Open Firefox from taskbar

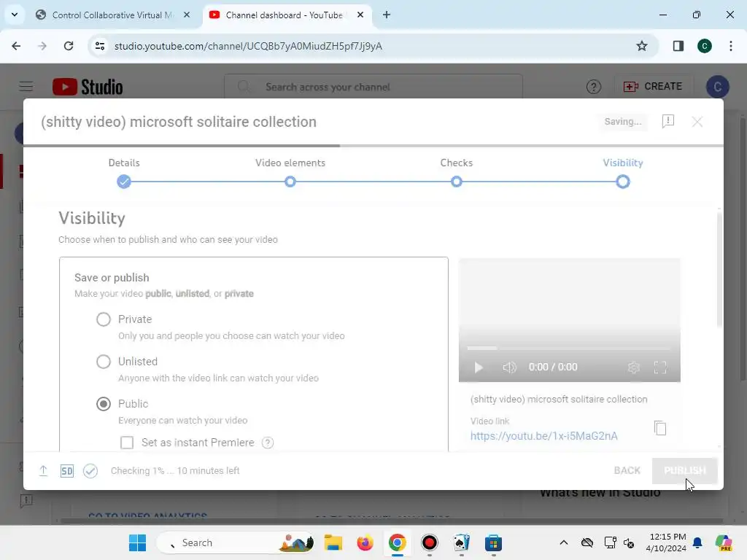click(365, 542)
